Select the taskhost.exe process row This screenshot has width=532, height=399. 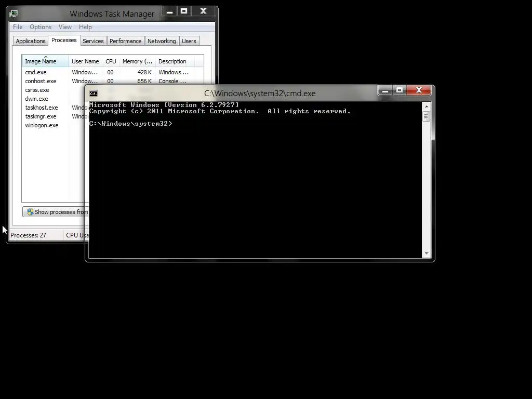click(x=54, y=108)
